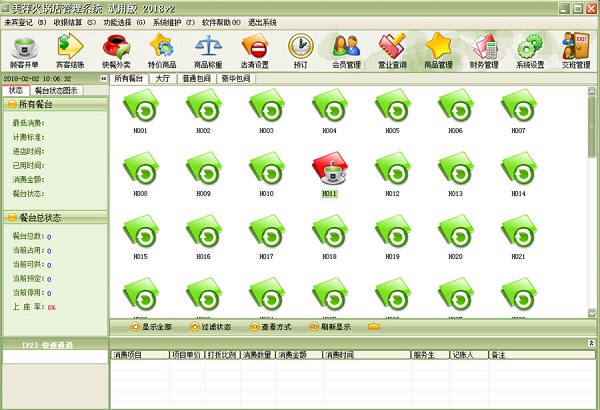
Task: Click the 消费数量 column header
Action: pos(258,355)
